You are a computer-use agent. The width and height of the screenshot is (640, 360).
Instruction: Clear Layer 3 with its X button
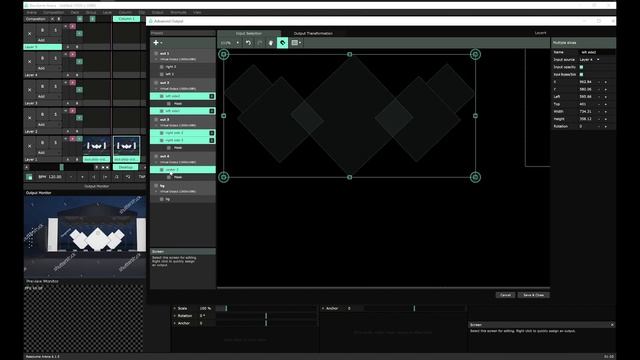pos(29,90)
